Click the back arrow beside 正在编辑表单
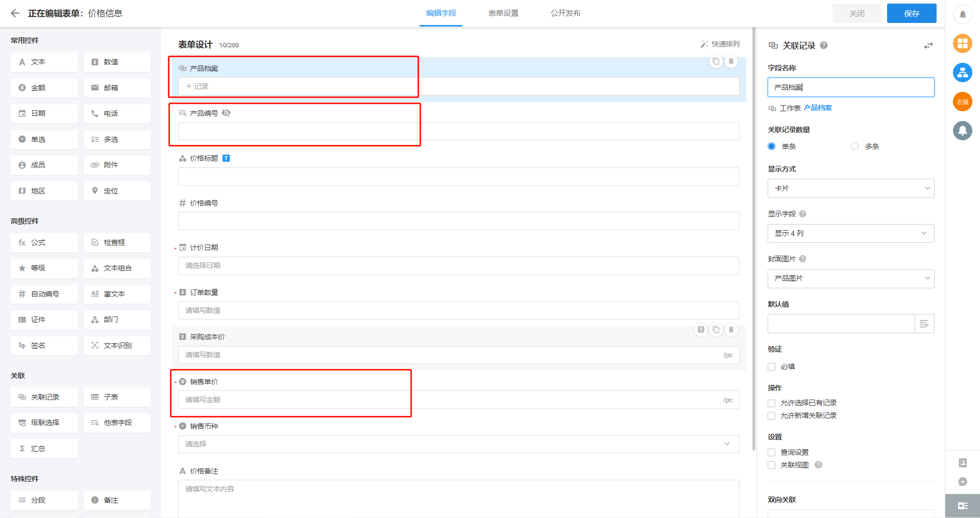 [x=15, y=13]
